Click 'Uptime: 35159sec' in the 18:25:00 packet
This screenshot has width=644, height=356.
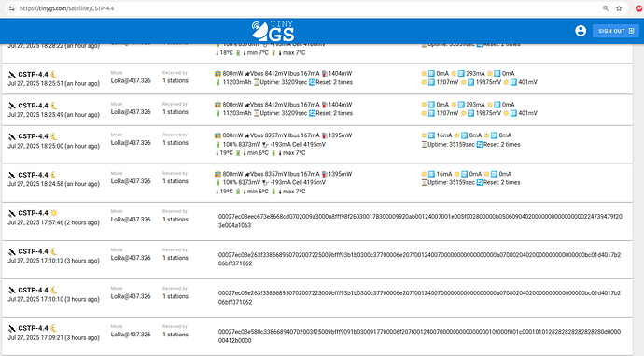pos(451,144)
